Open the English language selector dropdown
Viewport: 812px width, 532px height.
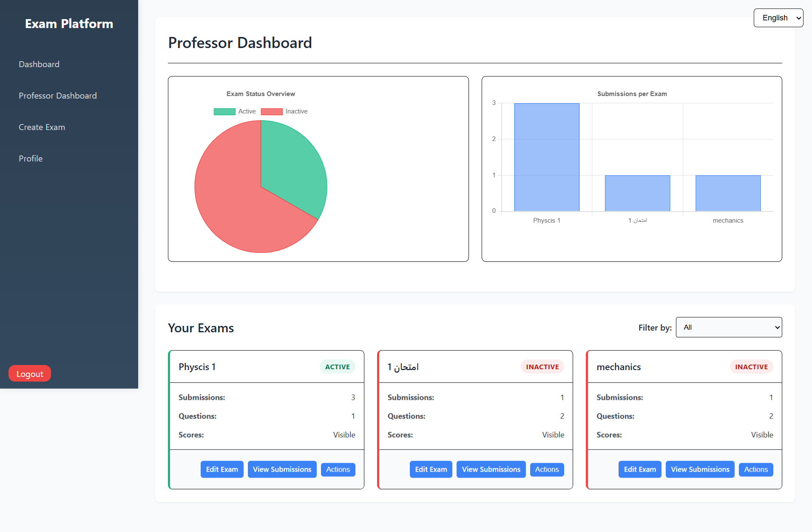pos(778,18)
